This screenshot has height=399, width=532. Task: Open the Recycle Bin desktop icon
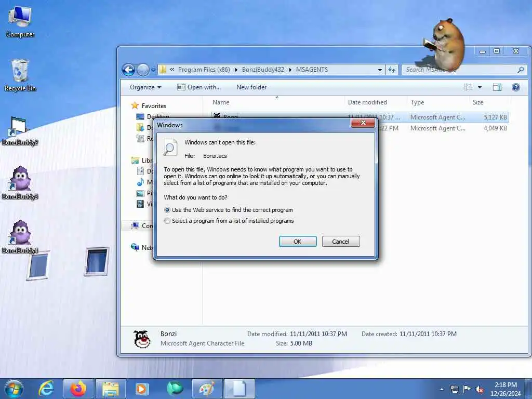click(20, 75)
